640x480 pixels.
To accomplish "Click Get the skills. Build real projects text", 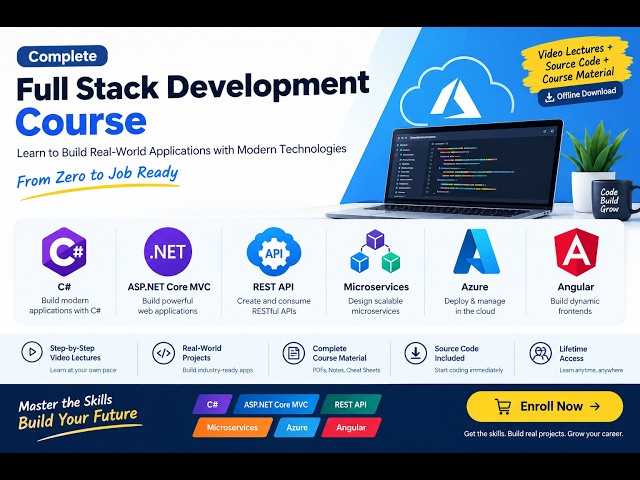I will 543,433.
